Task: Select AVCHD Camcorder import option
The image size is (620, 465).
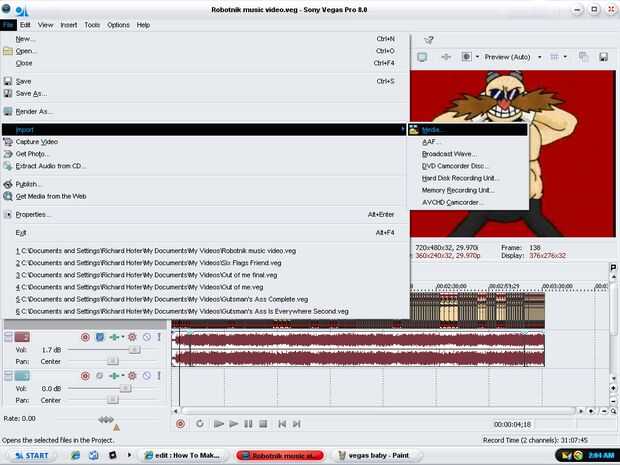Action: [x=469, y=202]
